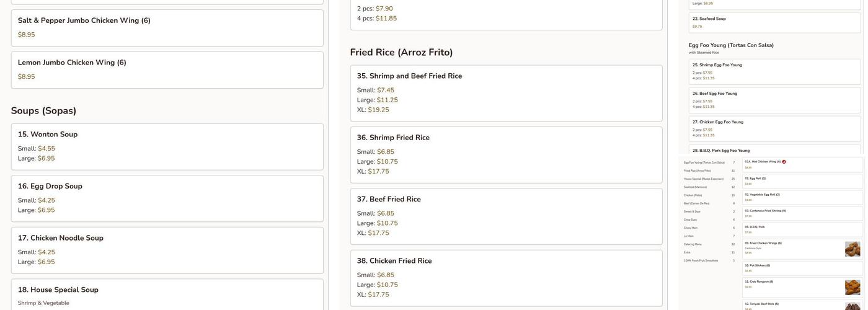
Task: Select 35. Shrimp and Beef Fried Rice
Action: tap(506, 93)
